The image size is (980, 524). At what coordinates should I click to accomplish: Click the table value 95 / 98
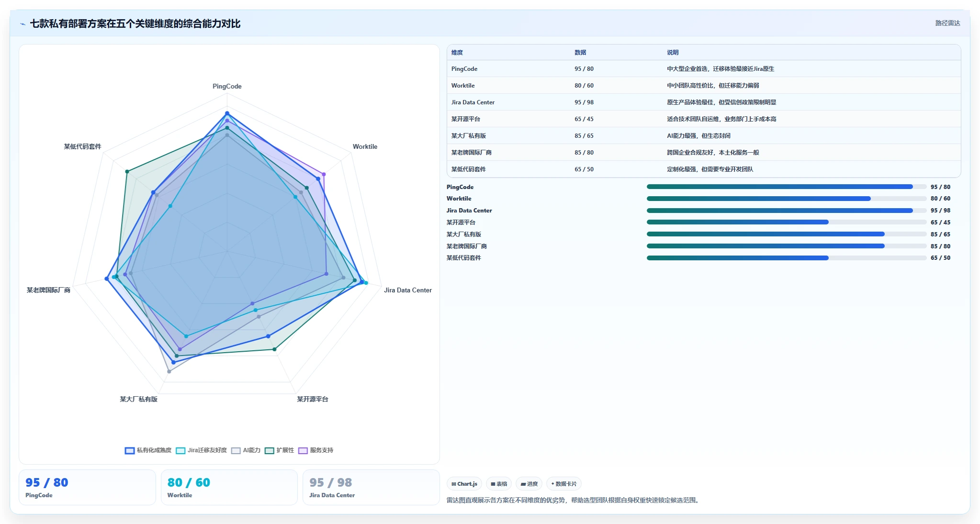click(x=584, y=102)
